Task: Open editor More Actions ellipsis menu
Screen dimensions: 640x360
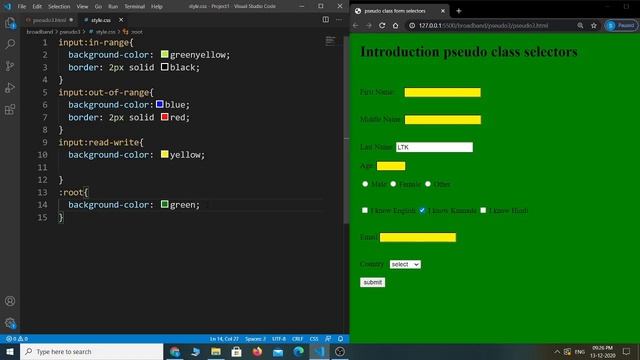Action: pyautogui.click(x=339, y=20)
